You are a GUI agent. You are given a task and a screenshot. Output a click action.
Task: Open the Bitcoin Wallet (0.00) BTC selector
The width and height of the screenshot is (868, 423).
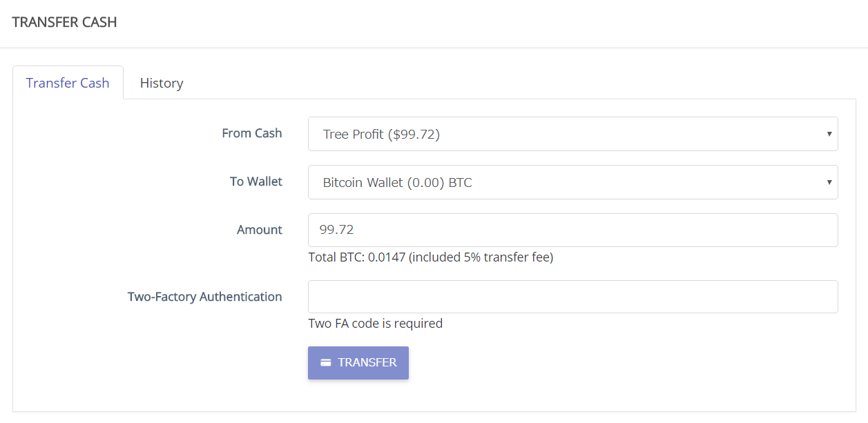click(x=572, y=182)
